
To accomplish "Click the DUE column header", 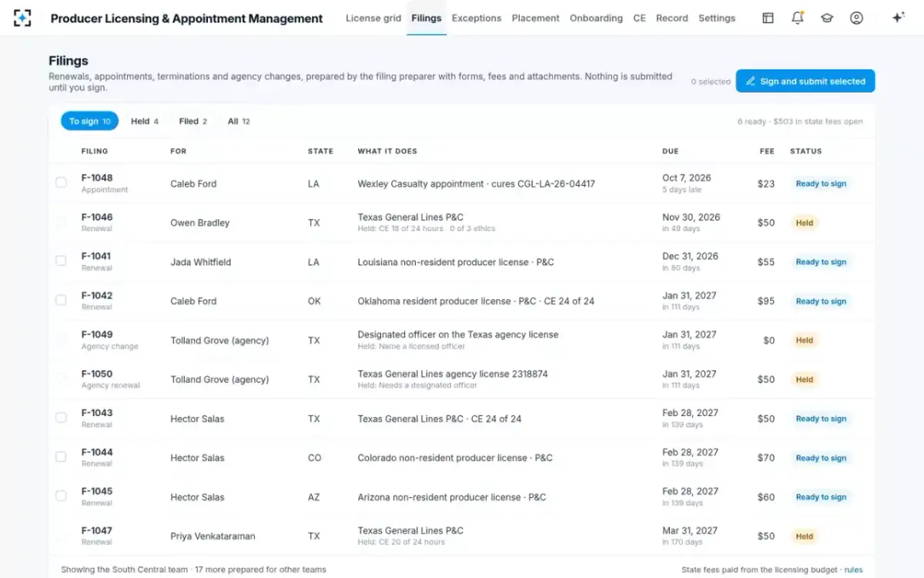I will 671,151.
